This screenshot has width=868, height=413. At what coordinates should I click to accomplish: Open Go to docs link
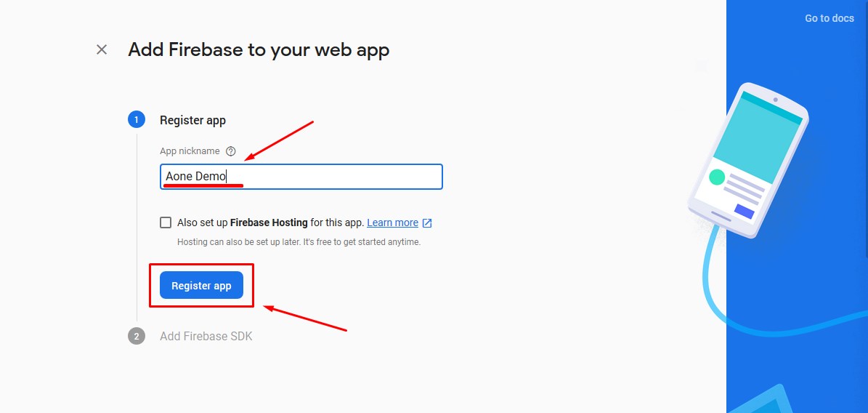[830, 18]
